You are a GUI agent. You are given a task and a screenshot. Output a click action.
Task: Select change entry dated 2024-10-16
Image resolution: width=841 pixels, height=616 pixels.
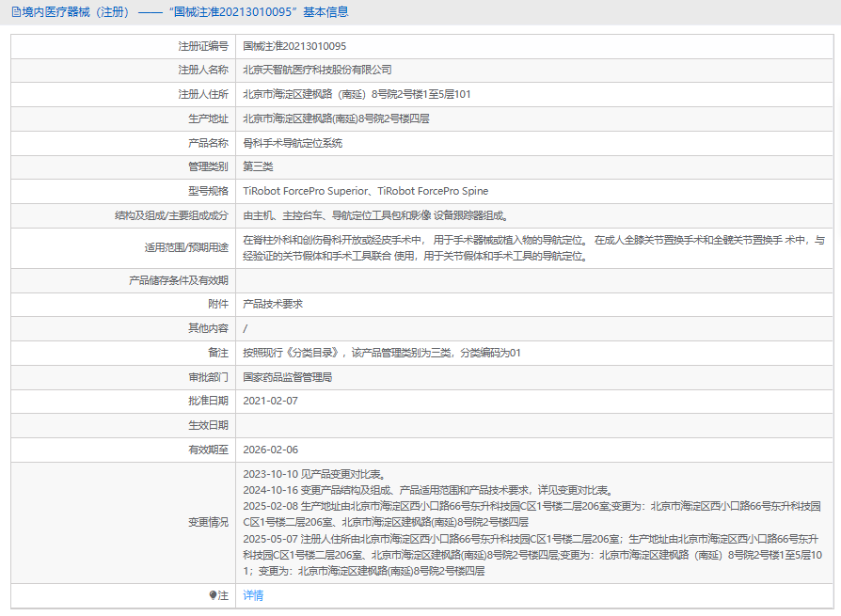(x=429, y=490)
